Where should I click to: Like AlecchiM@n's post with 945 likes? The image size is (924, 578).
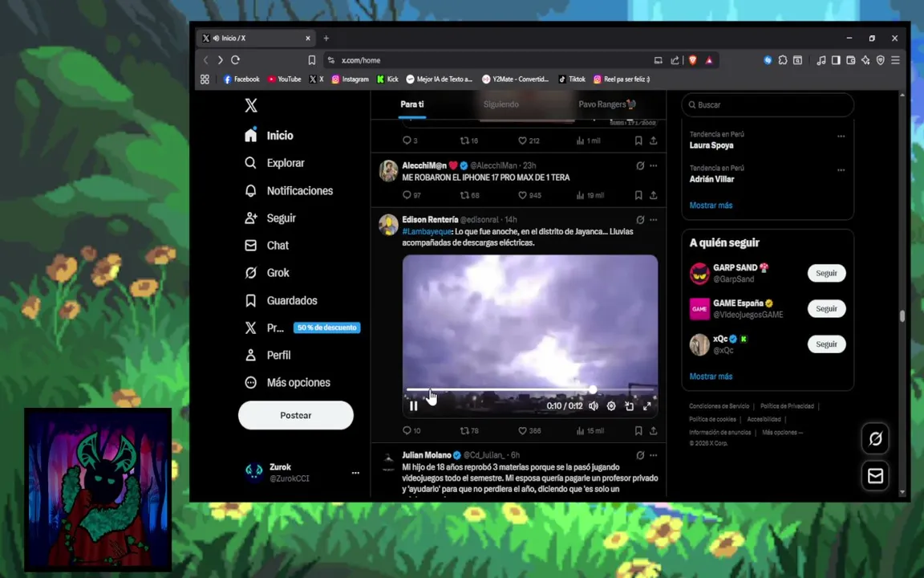point(529,195)
